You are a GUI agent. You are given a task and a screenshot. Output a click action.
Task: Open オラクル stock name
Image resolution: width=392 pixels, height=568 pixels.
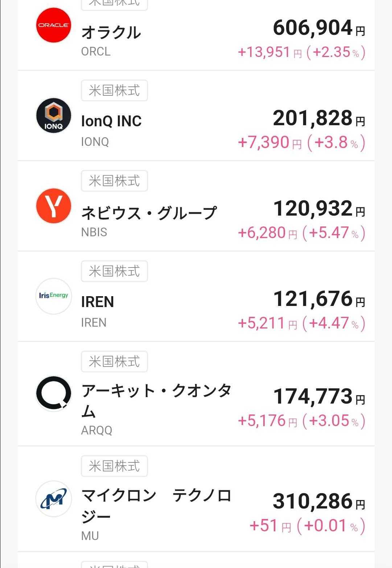[x=111, y=33]
